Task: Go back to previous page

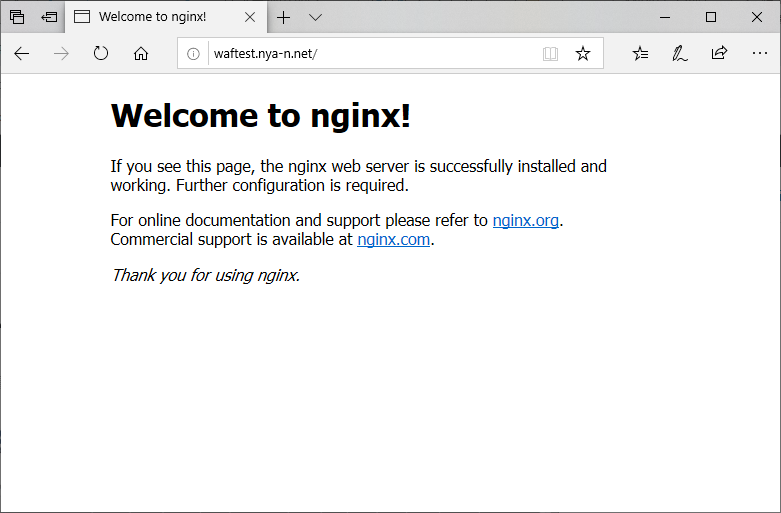Action: click(x=21, y=53)
